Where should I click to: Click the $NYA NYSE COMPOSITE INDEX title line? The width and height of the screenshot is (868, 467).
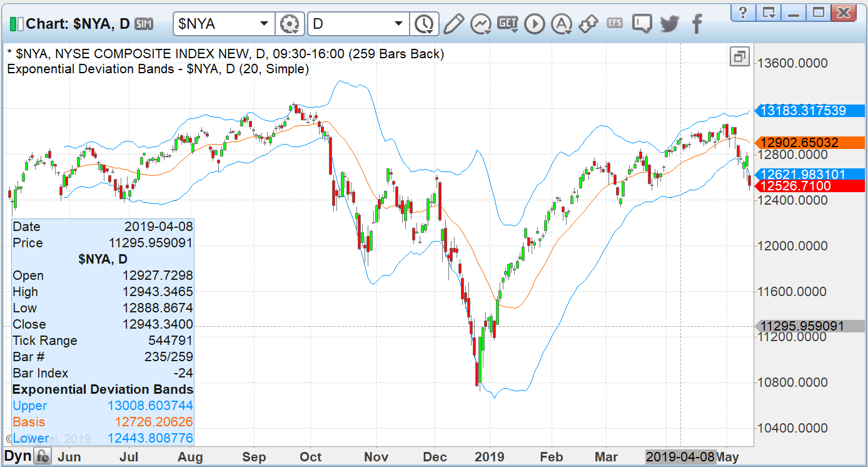click(225, 54)
